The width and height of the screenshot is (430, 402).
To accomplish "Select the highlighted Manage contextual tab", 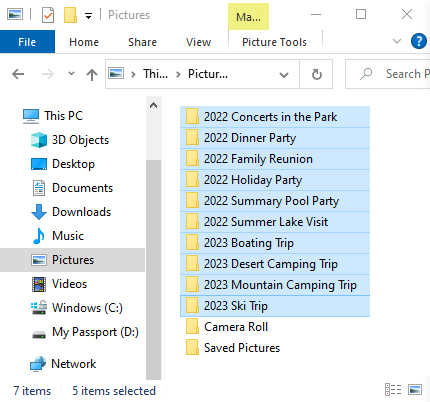I will click(x=248, y=17).
